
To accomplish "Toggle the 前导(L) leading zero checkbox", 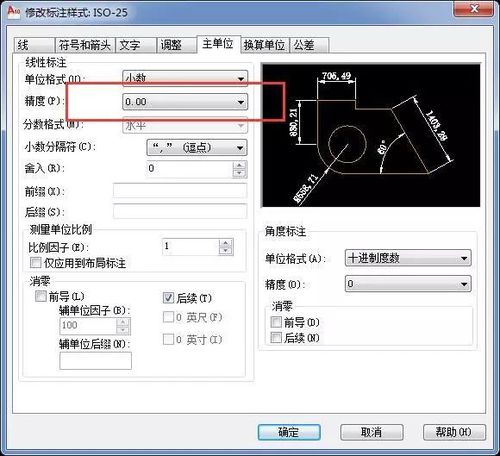I will [x=41, y=296].
